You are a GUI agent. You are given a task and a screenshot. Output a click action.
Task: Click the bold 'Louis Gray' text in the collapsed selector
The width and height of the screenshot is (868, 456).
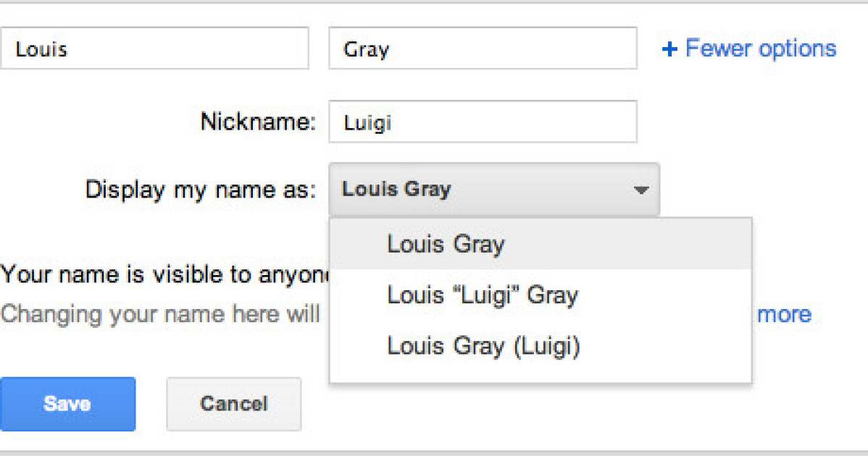[396, 190]
